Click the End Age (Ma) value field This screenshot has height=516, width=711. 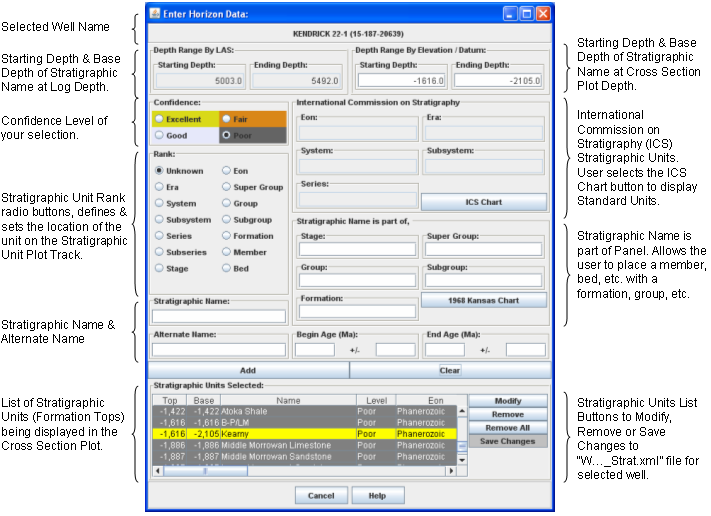coord(445,350)
